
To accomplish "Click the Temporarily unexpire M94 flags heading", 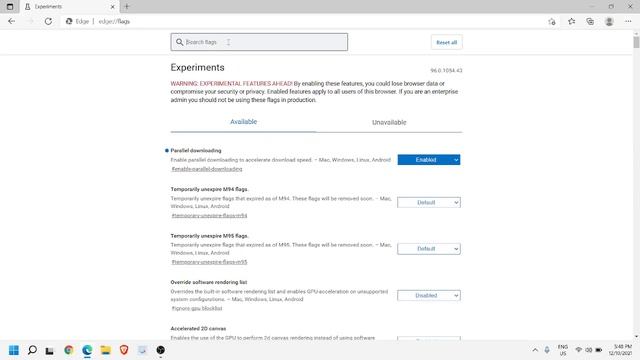I will pyautogui.click(x=209, y=189).
